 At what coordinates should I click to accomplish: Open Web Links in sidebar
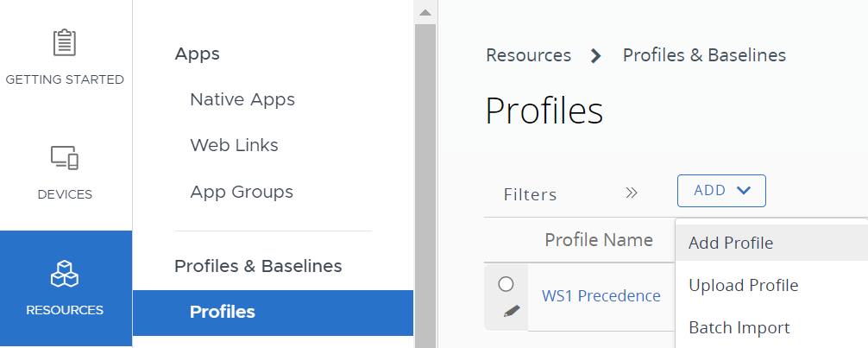(x=234, y=145)
